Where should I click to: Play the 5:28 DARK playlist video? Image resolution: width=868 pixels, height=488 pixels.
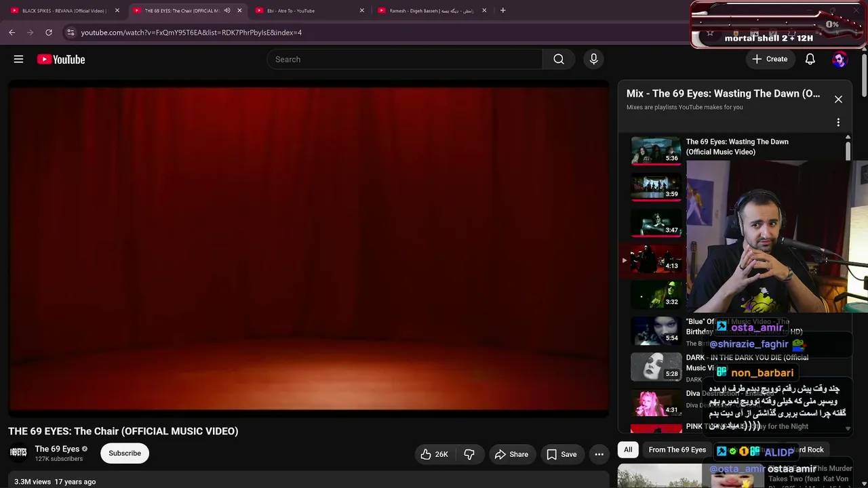click(x=656, y=366)
